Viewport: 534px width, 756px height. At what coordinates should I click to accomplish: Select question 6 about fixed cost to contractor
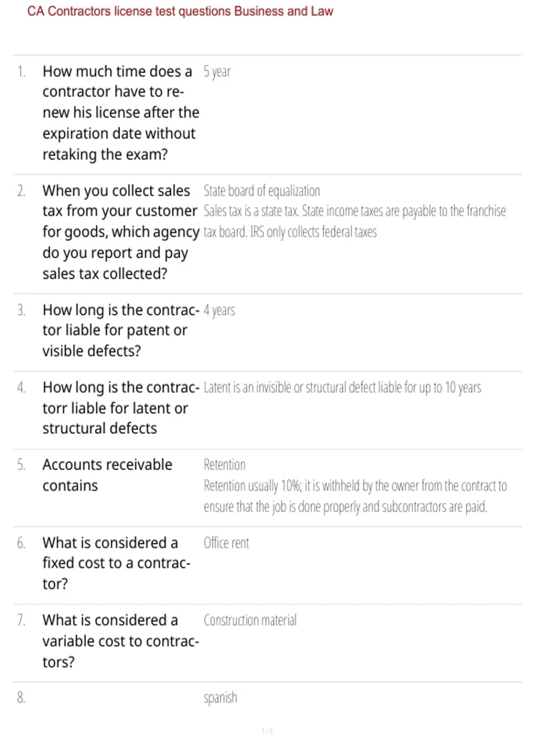(116, 563)
